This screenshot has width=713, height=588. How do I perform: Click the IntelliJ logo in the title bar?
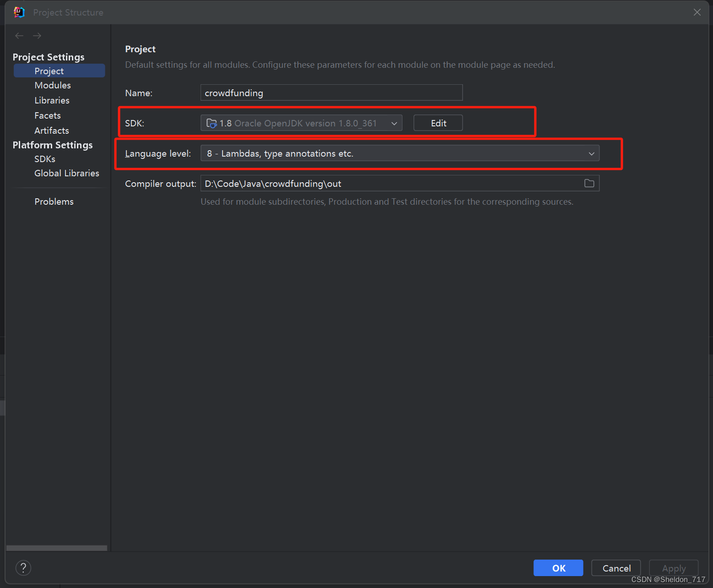click(x=18, y=12)
